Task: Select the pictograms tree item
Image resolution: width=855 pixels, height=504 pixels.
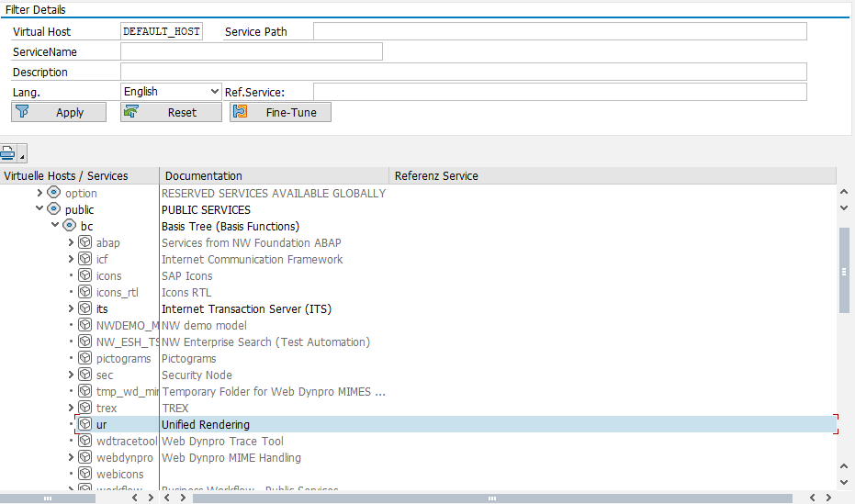Action: [x=124, y=359]
